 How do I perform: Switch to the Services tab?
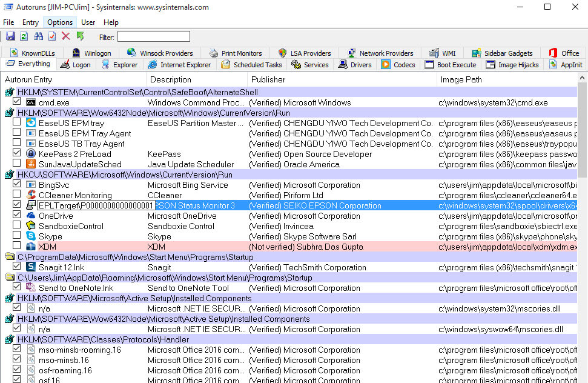point(310,65)
